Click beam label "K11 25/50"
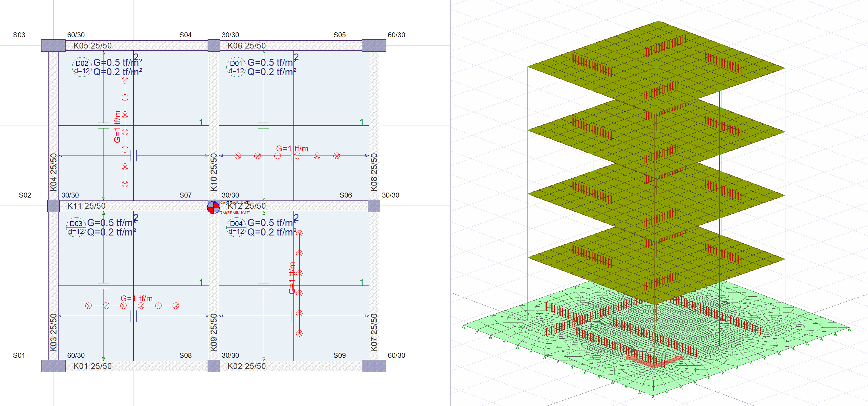Screen dimensions: 868x406 [x=86, y=205]
